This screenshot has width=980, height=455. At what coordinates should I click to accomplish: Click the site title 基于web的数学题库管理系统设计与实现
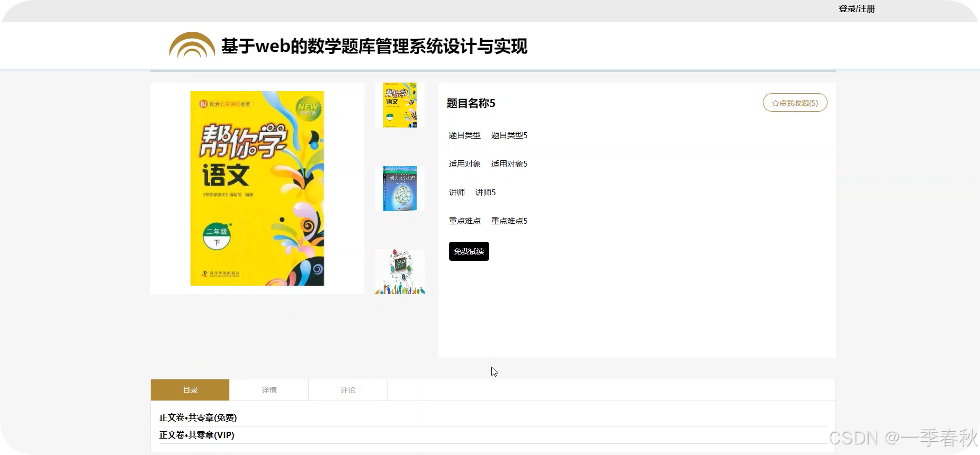pos(374,47)
